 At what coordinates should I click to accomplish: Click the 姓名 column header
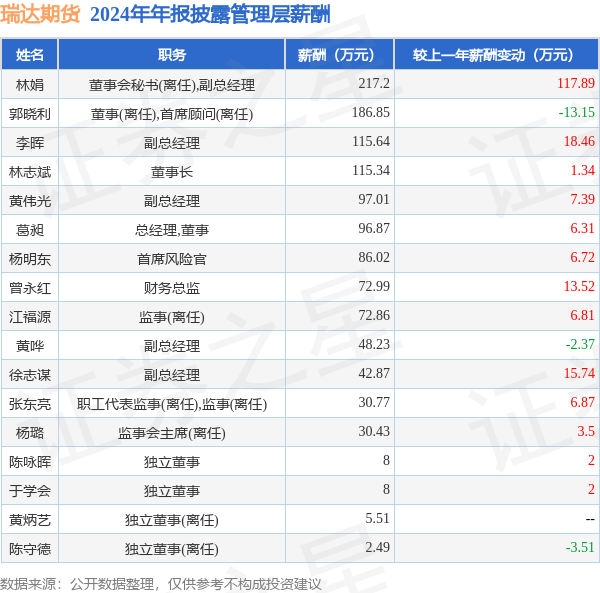pyautogui.click(x=30, y=55)
